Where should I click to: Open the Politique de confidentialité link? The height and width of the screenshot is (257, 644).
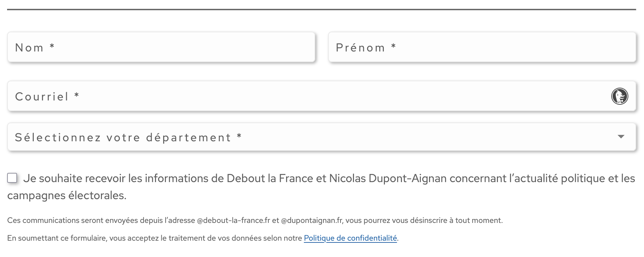point(350,238)
